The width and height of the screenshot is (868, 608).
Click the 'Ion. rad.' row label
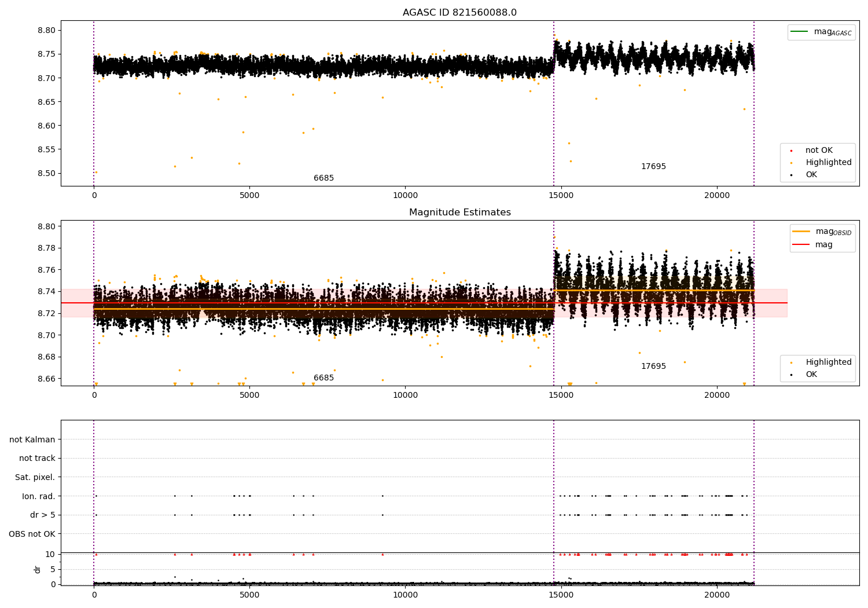click(38, 496)
